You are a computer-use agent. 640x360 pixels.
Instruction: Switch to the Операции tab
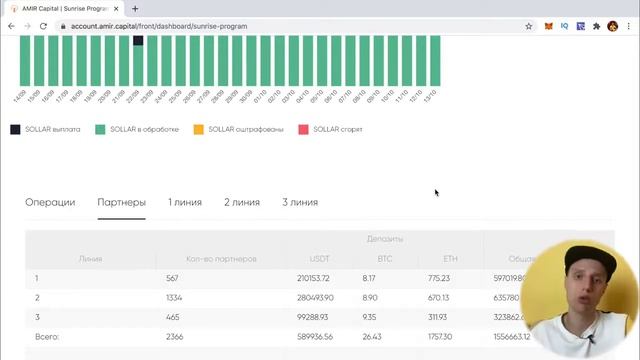click(50, 202)
